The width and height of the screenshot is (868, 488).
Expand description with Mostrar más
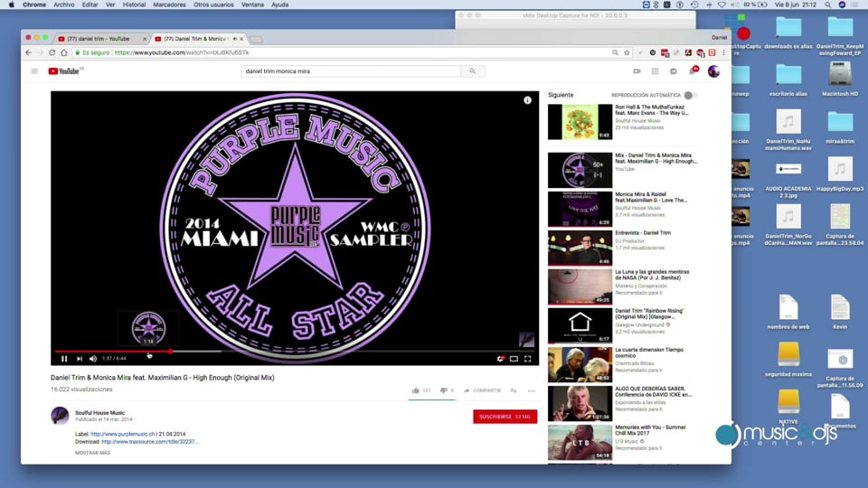[92, 453]
